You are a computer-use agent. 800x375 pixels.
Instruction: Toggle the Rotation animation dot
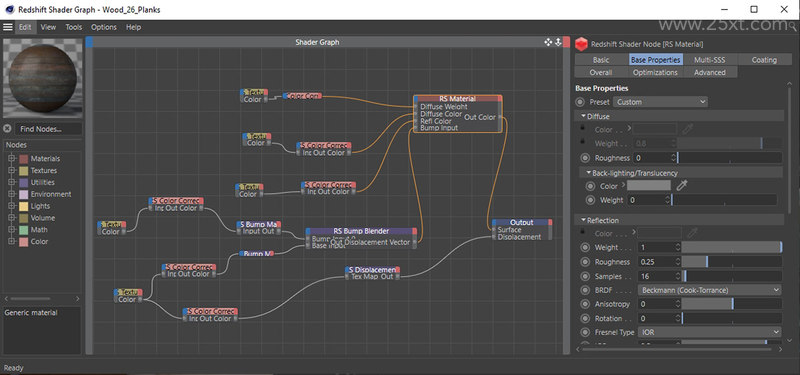click(x=585, y=318)
